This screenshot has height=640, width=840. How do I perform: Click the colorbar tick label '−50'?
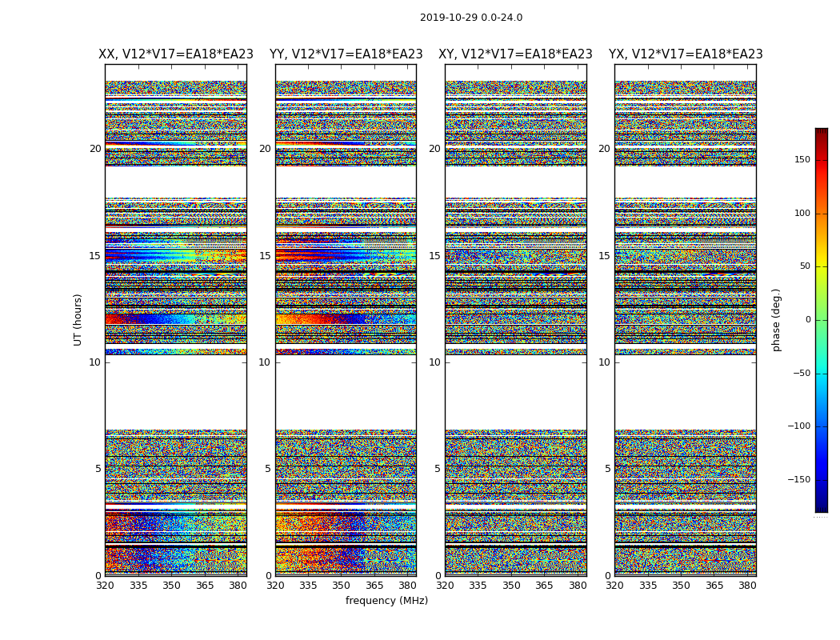pyautogui.click(x=802, y=373)
